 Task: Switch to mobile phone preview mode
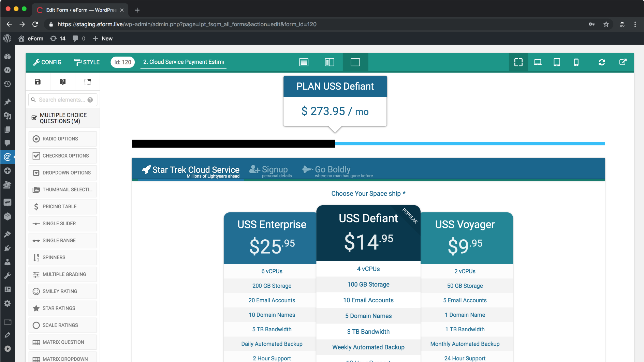576,62
